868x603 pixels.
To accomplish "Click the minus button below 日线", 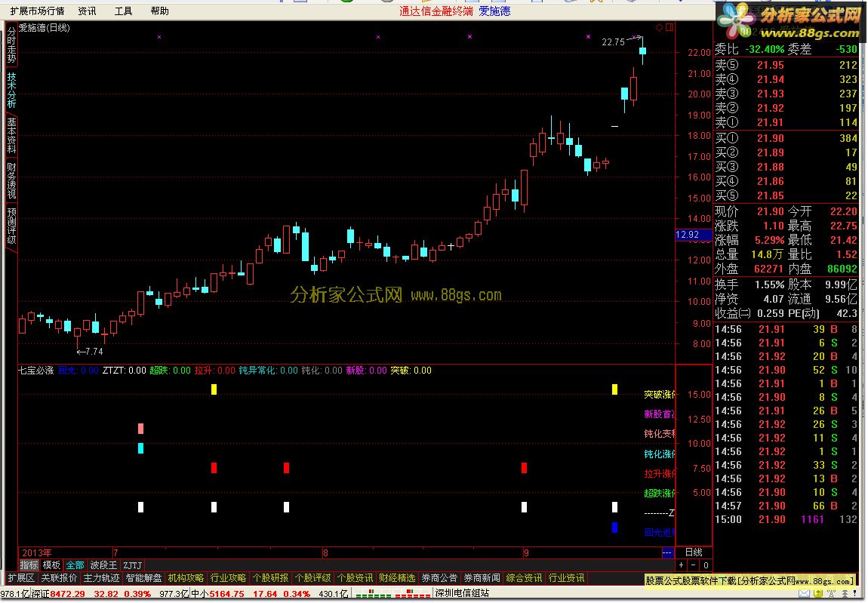I will pyautogui.click(x=693, y=565).
